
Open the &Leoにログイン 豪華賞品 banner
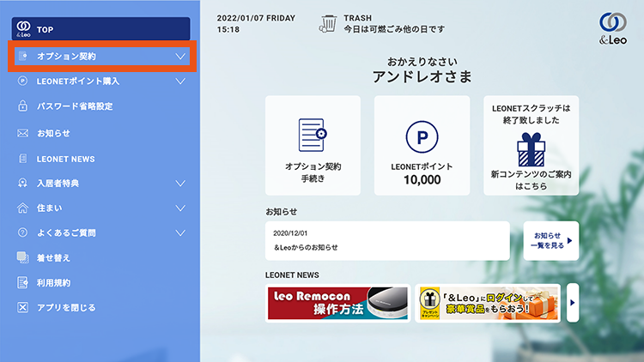click(488, 303)
